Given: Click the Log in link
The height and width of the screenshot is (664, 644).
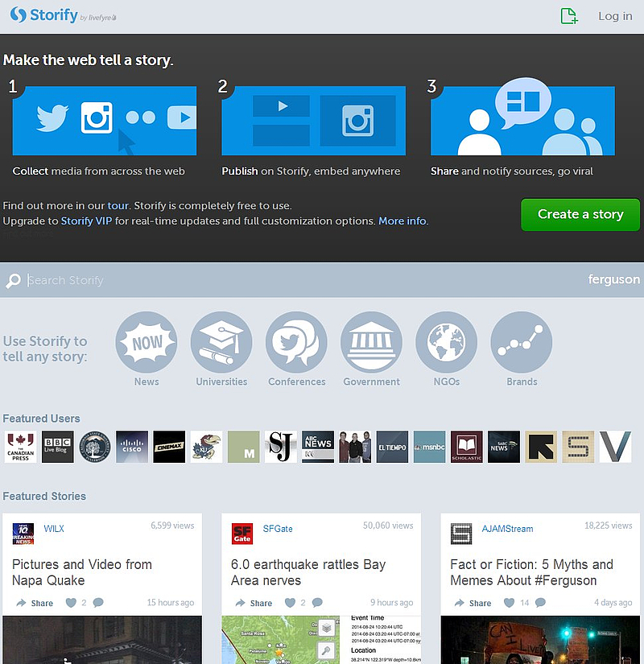Looking at the screenshot, I should 615,16.
